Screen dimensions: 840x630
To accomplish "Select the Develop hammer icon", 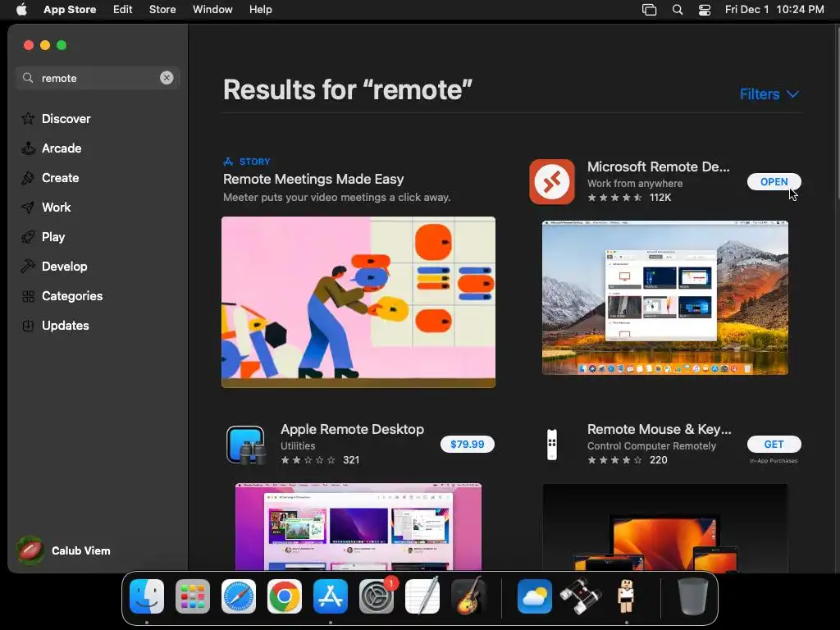I will tap(28, 267).
